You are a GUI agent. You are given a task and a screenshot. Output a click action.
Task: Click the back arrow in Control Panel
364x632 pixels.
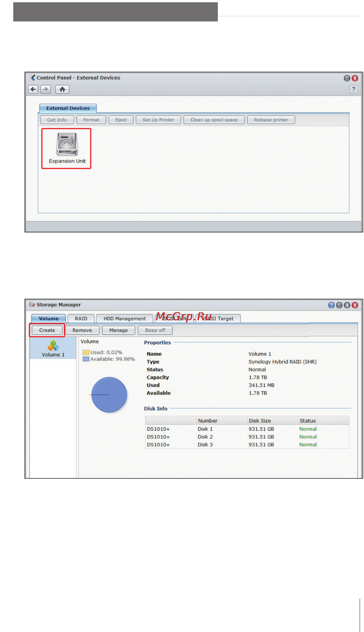(x=33, y=90)
